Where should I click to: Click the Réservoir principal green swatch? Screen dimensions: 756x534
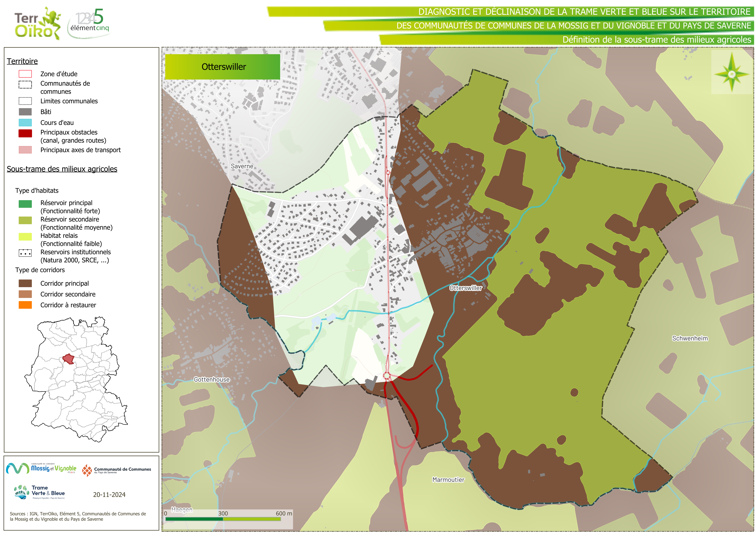25,204
